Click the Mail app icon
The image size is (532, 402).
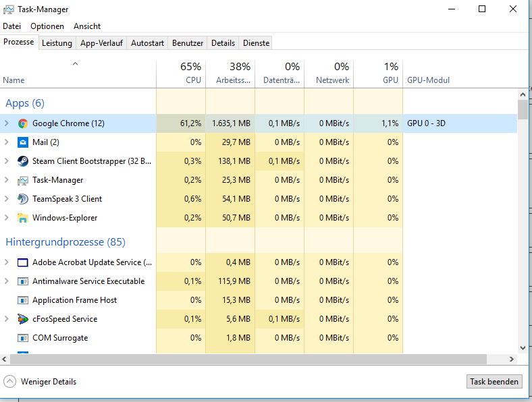coord(23,142)
